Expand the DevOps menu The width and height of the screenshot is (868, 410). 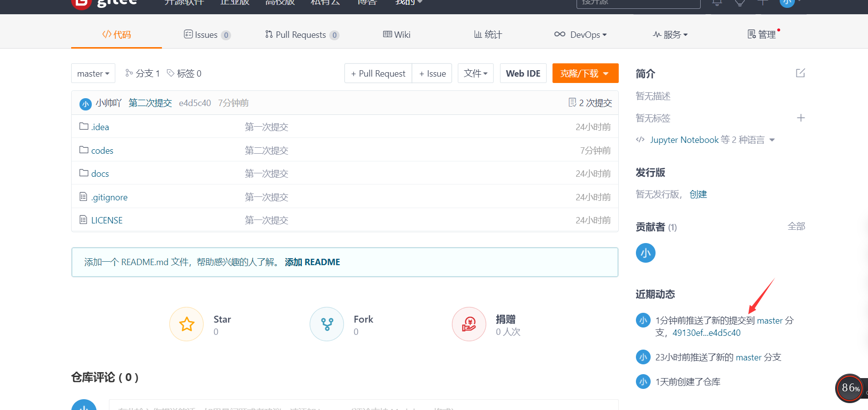(x=580, y=34)
